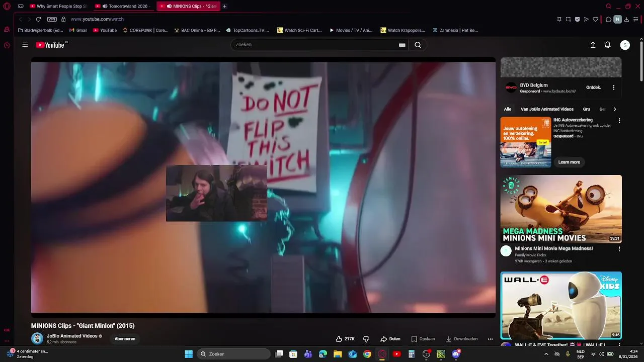Reload the page with the browser refresh icon

tap(38, 19)
